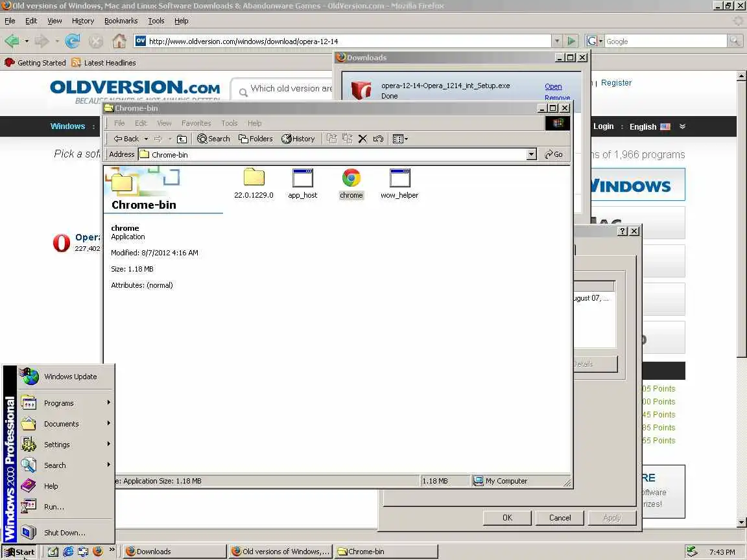Click Firefox green Back arrow

point(12,41)
